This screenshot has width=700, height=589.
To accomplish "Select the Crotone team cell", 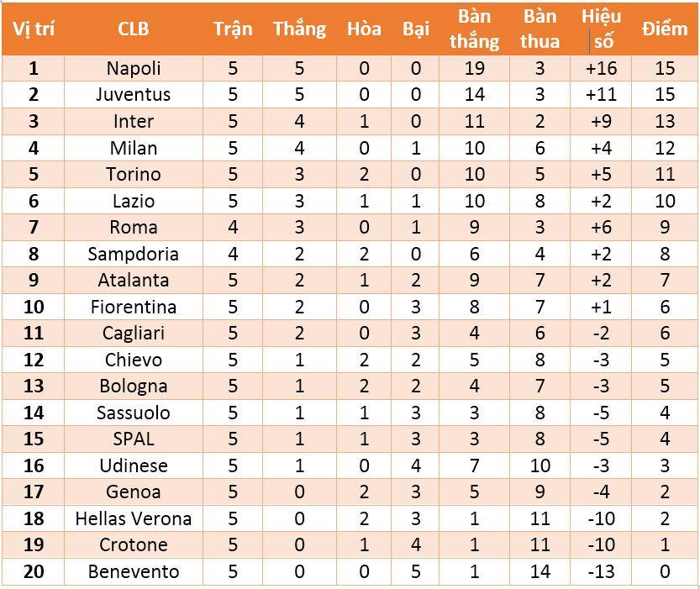I will pyautogui.click(x=134, y=544).
